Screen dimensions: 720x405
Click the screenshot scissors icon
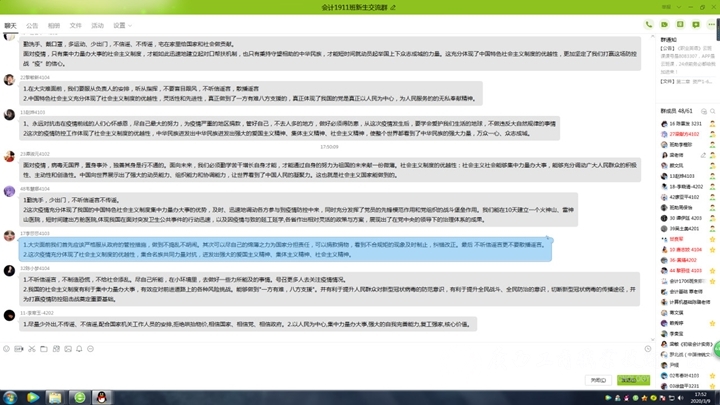tap(31, 349)
